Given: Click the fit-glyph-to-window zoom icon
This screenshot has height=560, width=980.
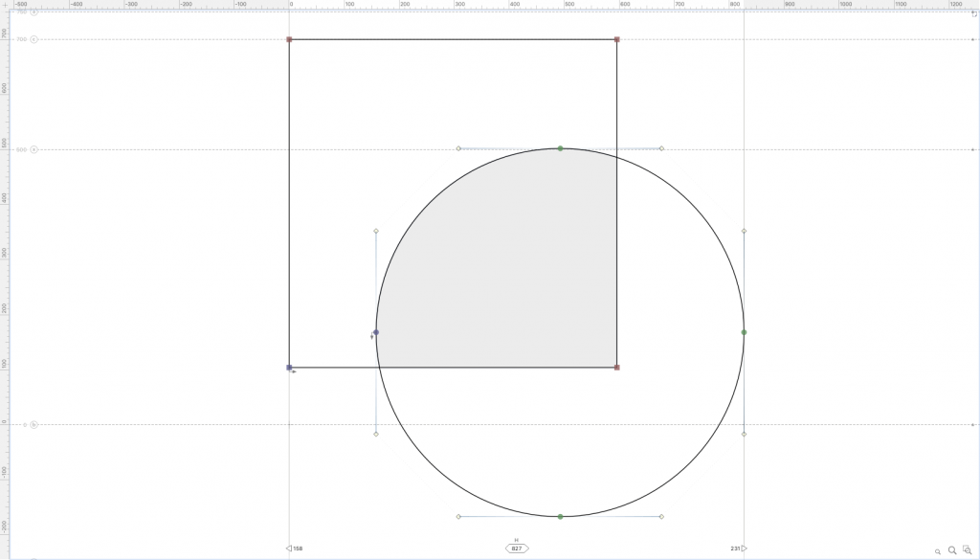Looking at the screenshot, I should pos(967,550).
